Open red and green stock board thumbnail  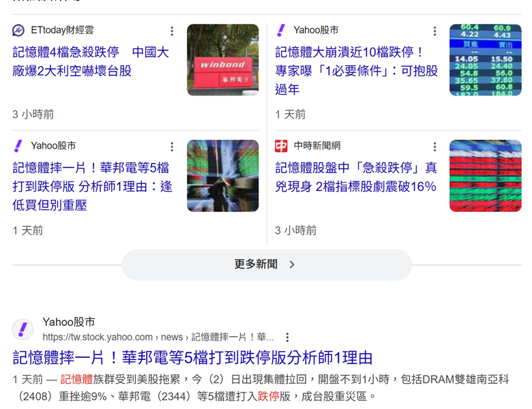(485, 176)
